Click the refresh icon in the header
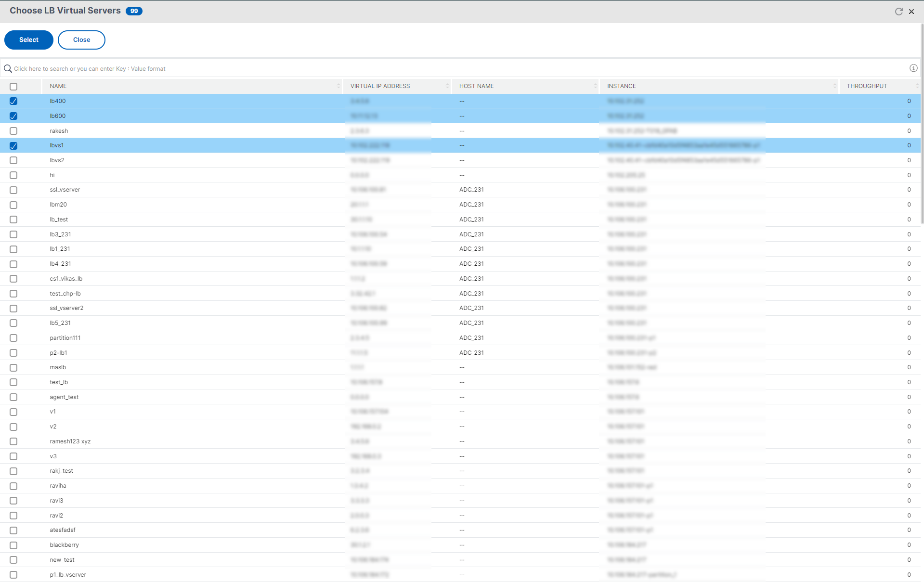Viewport: 924px width, 582px height. pyautogui.click(x=898, y=12)
